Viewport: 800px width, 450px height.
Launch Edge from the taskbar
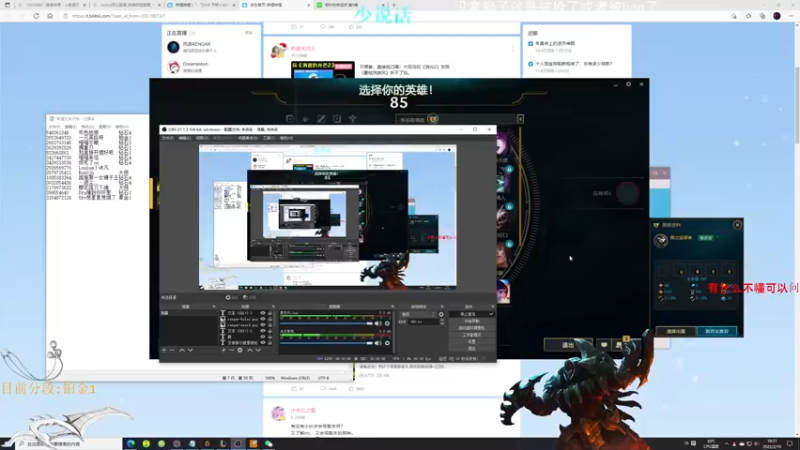(131, 444)
